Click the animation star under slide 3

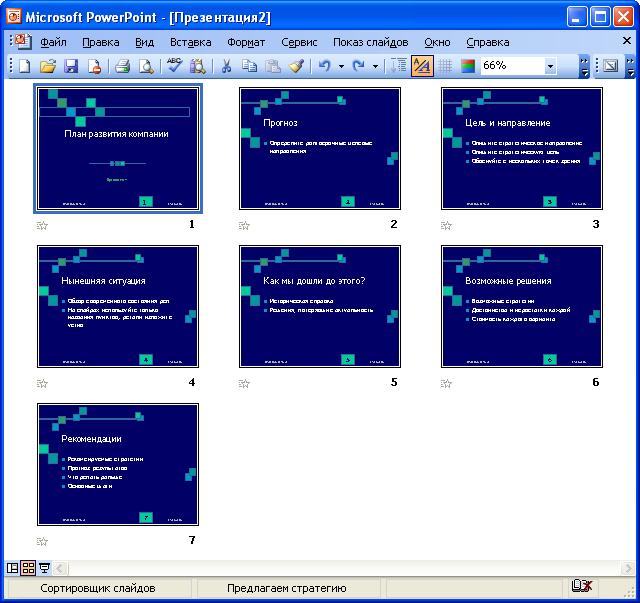pyautogui.click(x=446, y=225)
